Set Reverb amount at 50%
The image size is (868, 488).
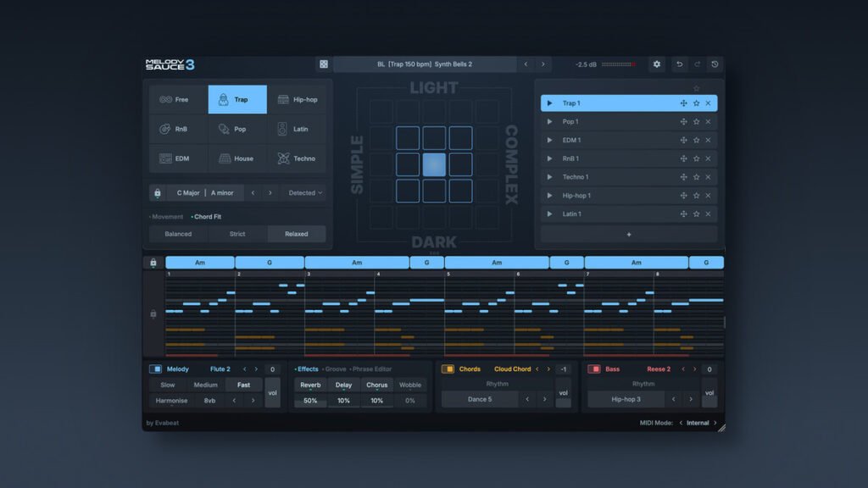click(x=310, y=400)
